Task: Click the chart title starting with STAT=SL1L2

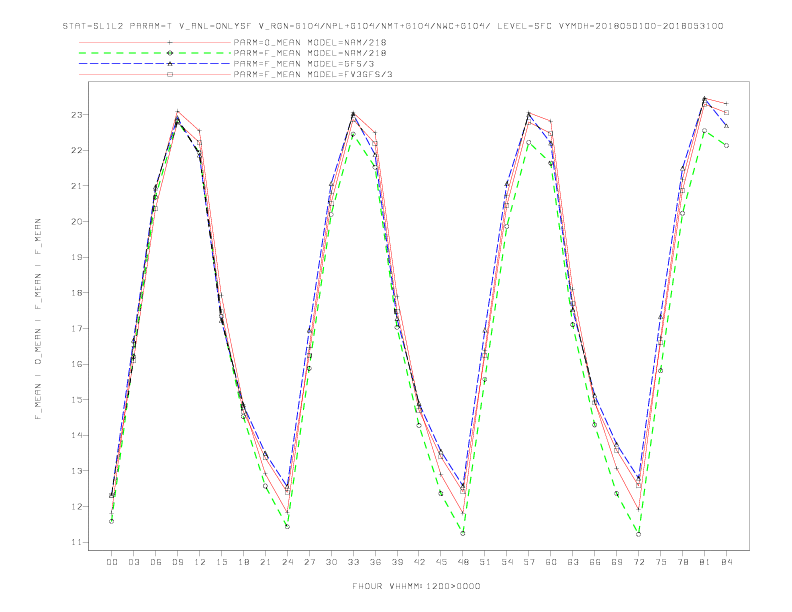Action: coord(392,26)
